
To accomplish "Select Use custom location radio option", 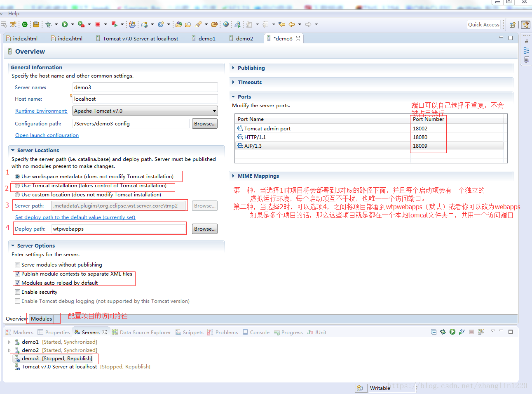I will 17,195.
